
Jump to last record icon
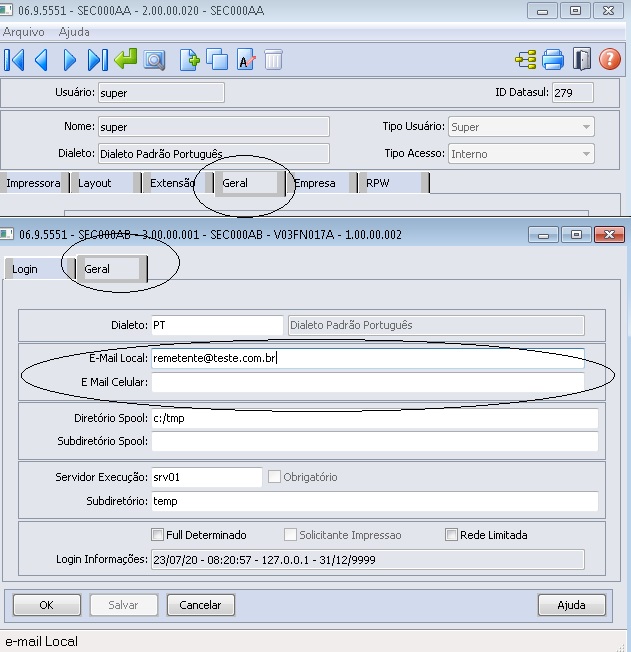tap(97, 60)
